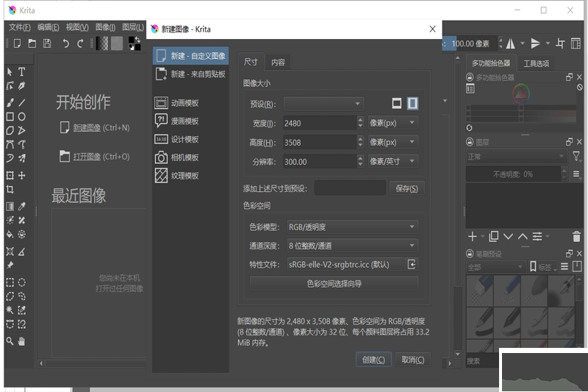Select the Pan hand tool
This screenshot has width=588, height=392.
point(22,341)
